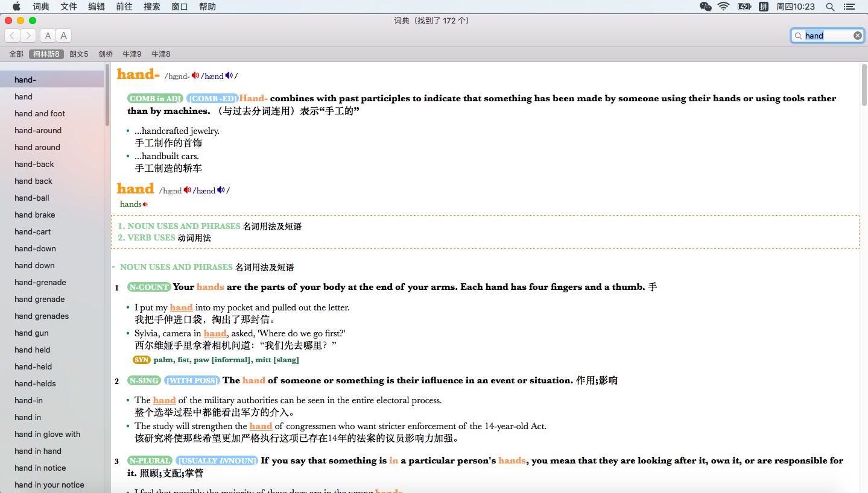Open the 窗口 menu

tap(180, 7)
